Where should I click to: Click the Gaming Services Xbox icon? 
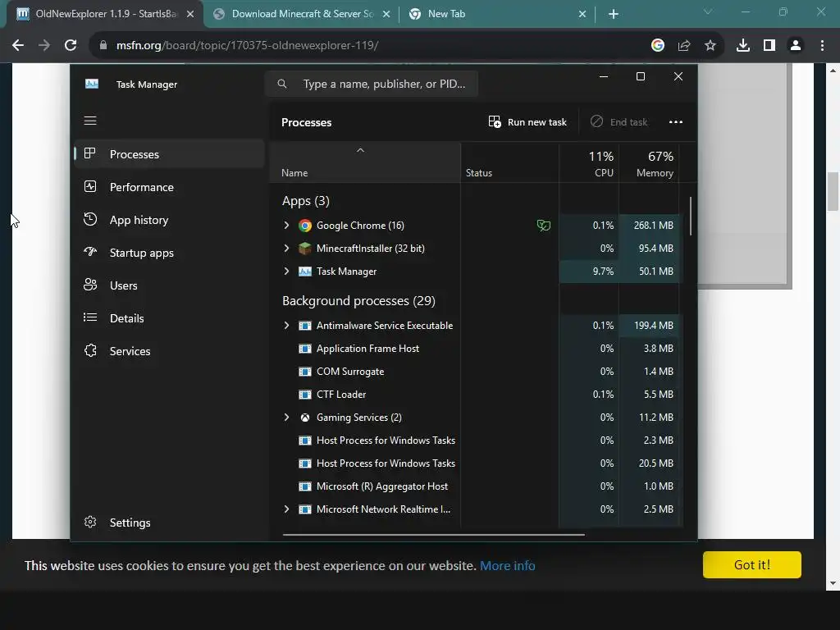coord(305,418)
